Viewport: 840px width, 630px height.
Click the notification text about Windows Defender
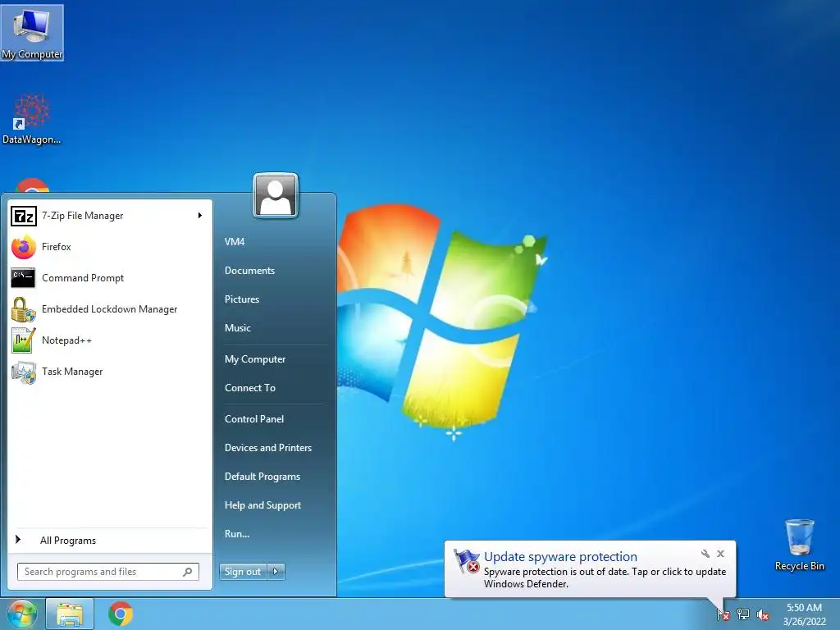[x=605, y=577]
